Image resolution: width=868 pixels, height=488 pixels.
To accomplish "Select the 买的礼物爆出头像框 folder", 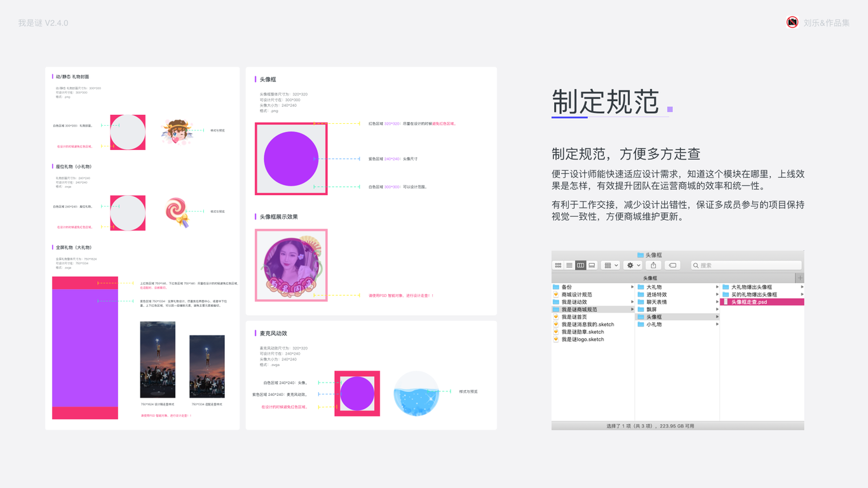I will click(x=763, y=295).
